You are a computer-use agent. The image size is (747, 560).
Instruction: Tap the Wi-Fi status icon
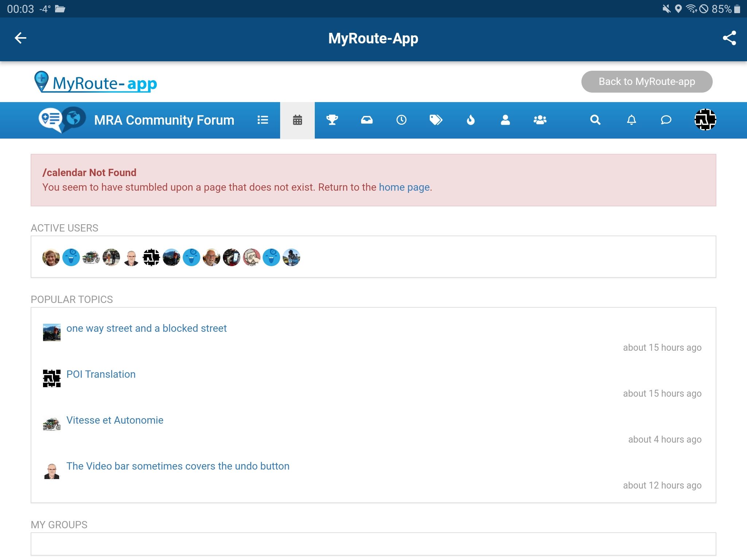pos(691,9)
